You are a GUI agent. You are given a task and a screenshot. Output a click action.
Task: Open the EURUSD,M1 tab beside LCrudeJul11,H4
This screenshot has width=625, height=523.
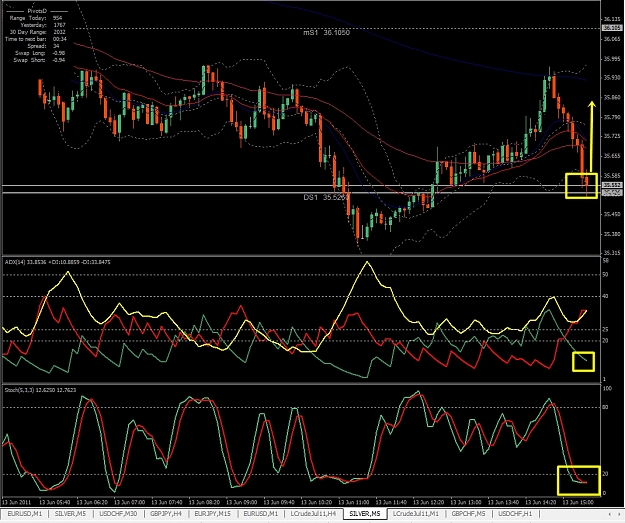261,514
